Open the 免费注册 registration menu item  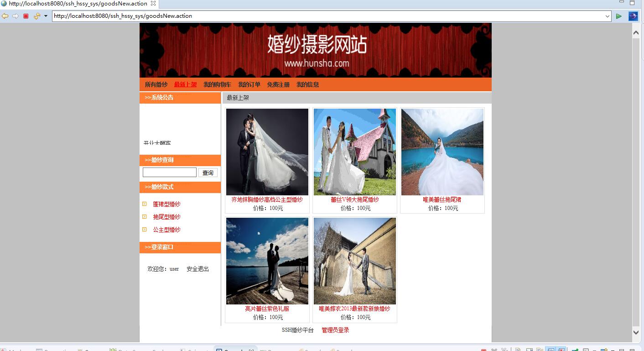tap(278, 84)
